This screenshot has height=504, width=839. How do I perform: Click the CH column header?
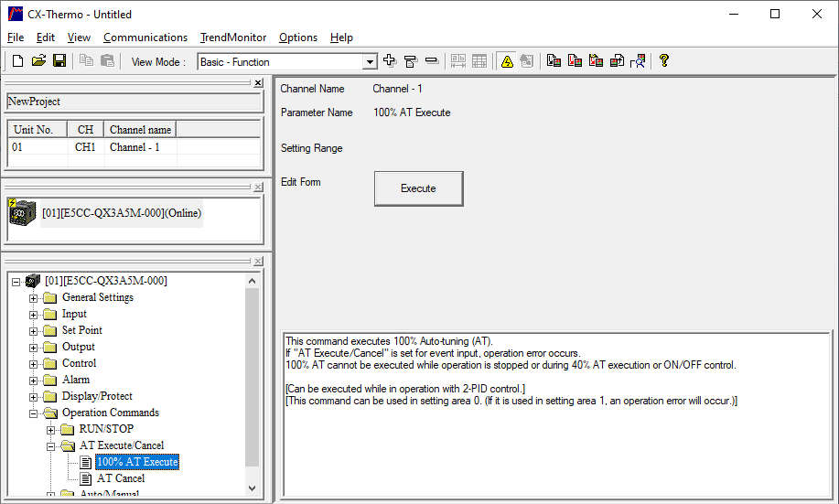85,130
